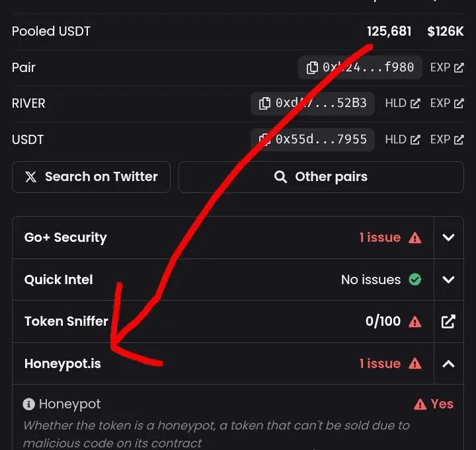The width and height of the screenshot is (476, 450).
Task: View USDT holders via HLD link
Action: 403,139
